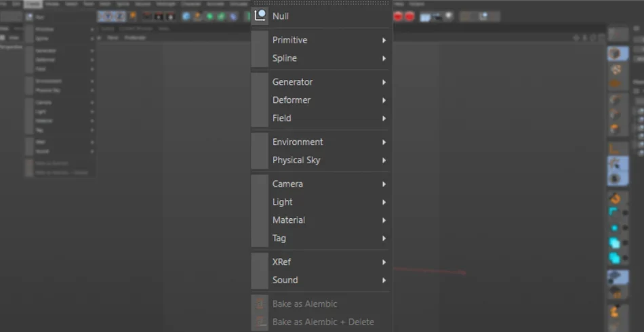Open the Edit menu in menu bar

pyautogui.click(x=16, y=3)
